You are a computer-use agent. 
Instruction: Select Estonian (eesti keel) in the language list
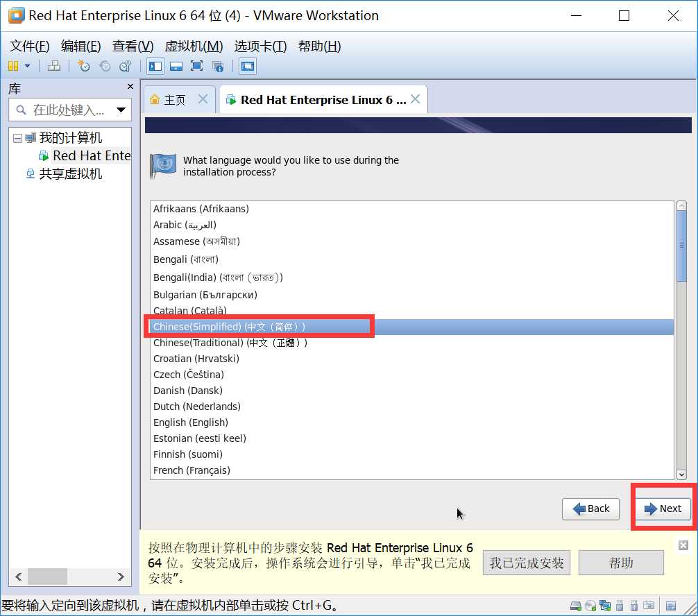tap(411, 438)
